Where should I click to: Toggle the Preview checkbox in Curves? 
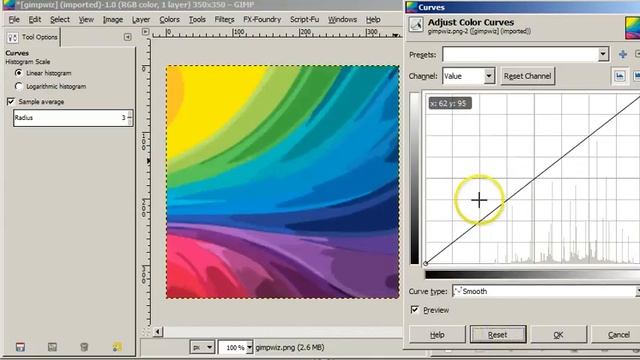[415, 310]
